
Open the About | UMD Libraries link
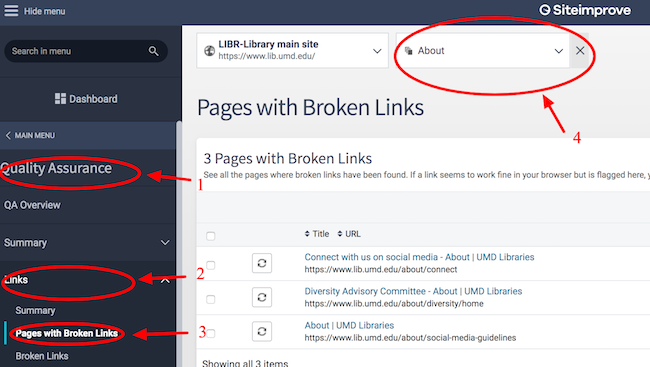[349, 325]
